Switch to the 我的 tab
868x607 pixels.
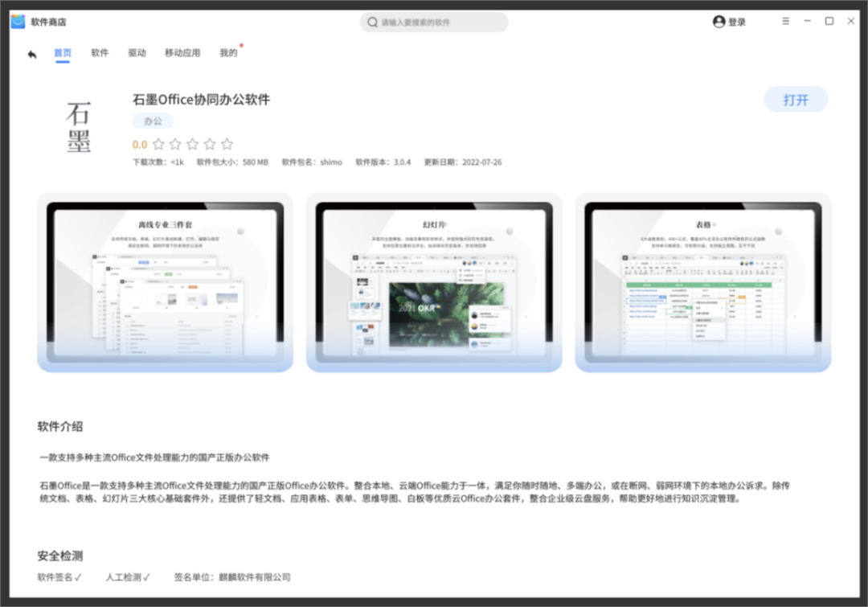pyautogui.click(x=228, y=52)
